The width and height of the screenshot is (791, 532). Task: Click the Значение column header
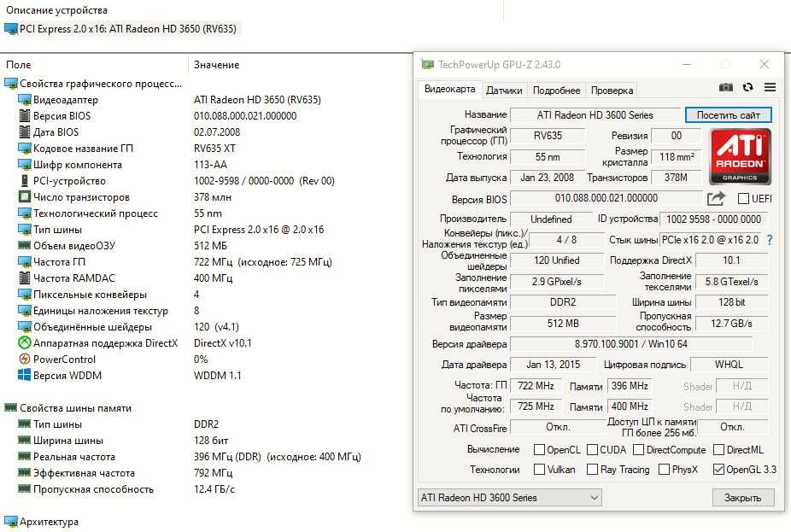[216, 65]
